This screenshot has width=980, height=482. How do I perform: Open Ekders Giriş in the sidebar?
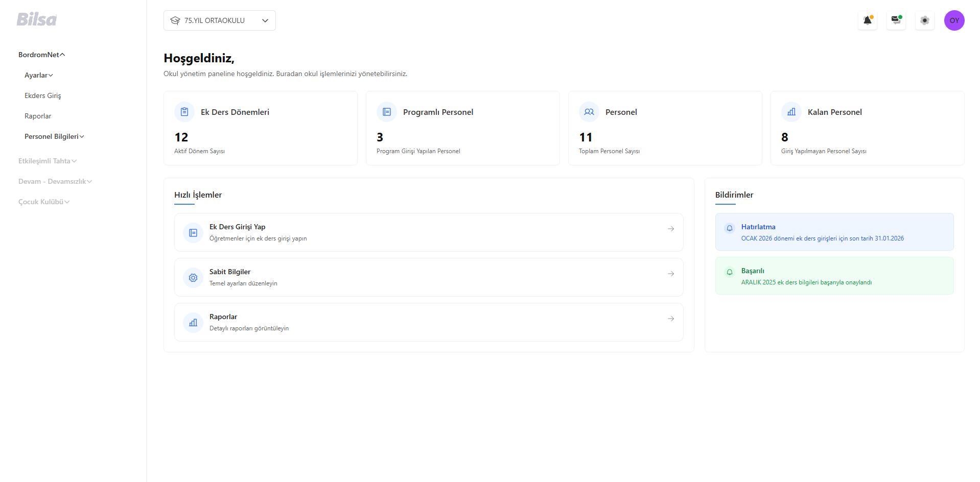tap(43, 95)
